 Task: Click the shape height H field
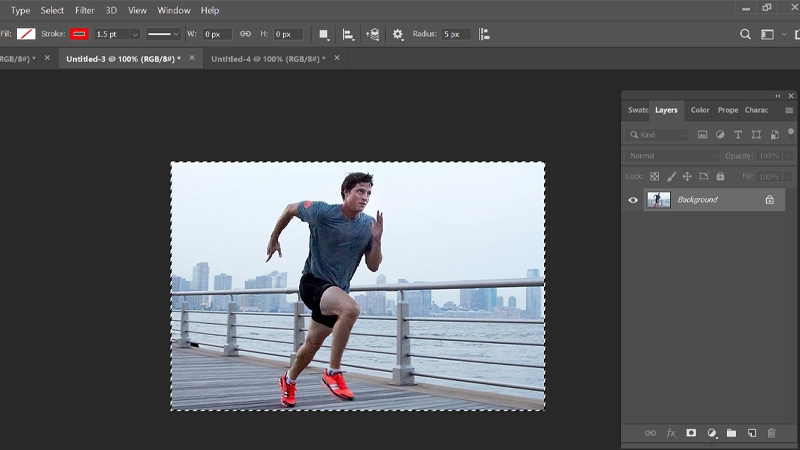tap(288, 34)
